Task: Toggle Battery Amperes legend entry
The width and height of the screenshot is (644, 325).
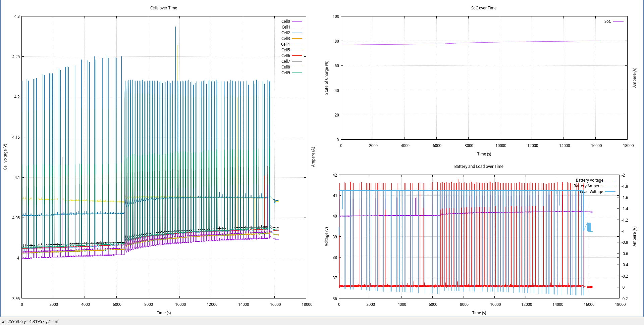Action: point(588,186)
